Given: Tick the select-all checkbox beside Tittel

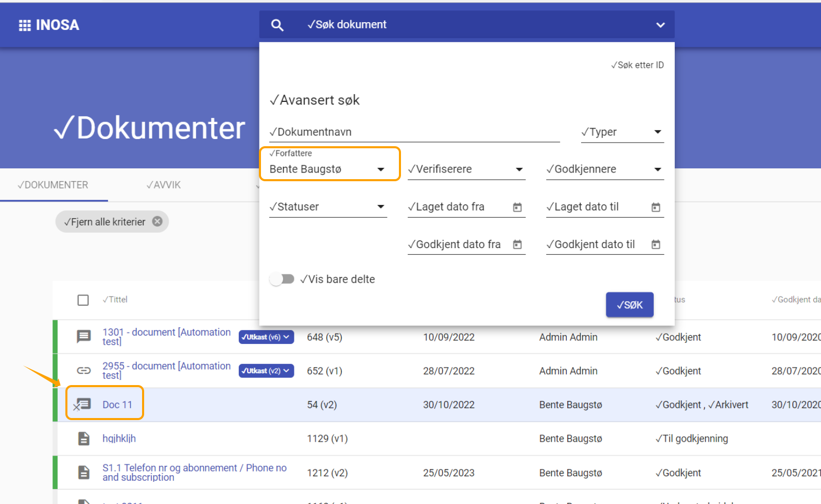Looking at the screenshot, I should (83, 300).
